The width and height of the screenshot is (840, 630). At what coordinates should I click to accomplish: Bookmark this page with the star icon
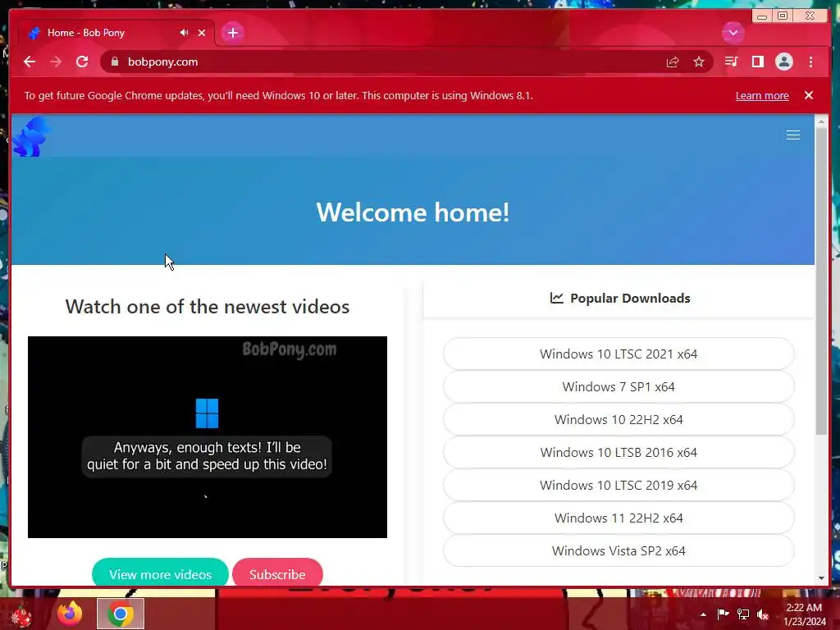[x=699, y=62]
